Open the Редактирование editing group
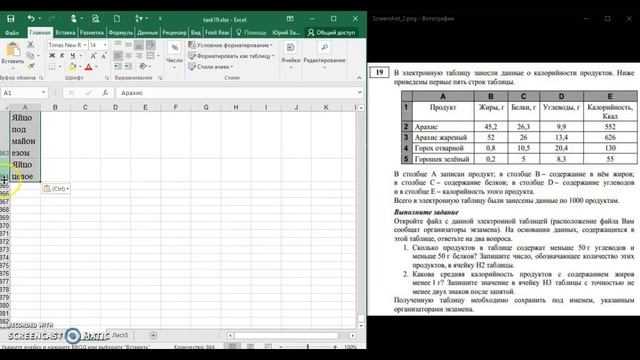The height and width of the screenshot is (360, 640). pos(324,54)
